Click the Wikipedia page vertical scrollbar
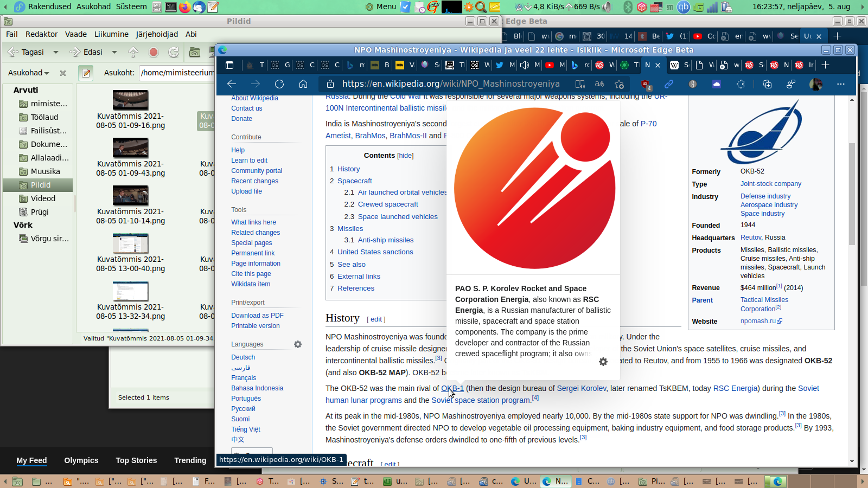868x488 pixels. click(852, 193)
